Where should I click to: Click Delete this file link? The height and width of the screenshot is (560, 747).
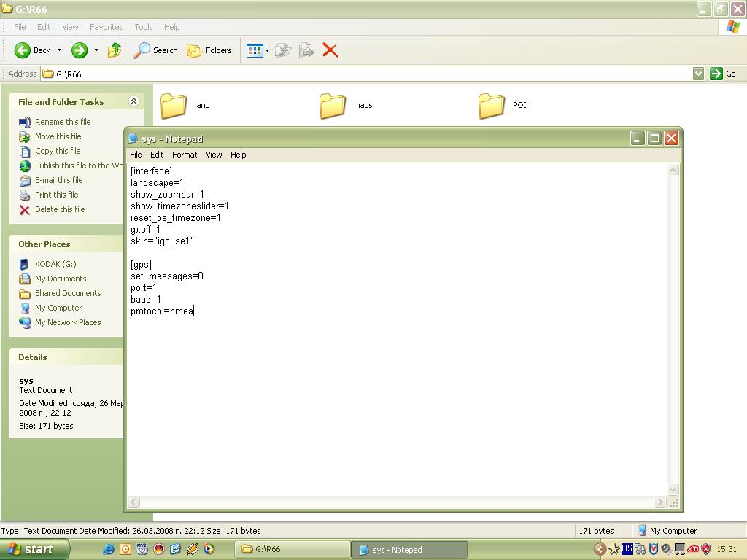tap(60, 209)
